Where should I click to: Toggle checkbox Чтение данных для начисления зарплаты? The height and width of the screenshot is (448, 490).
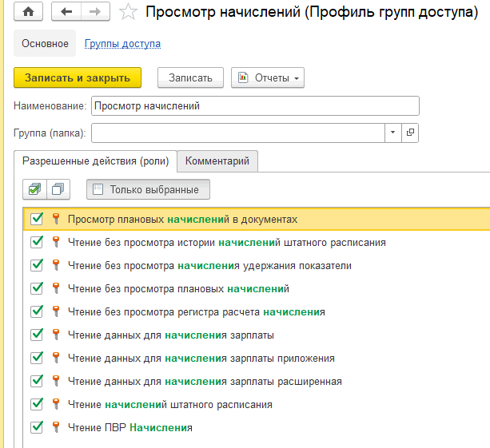[x=37, y=335]
